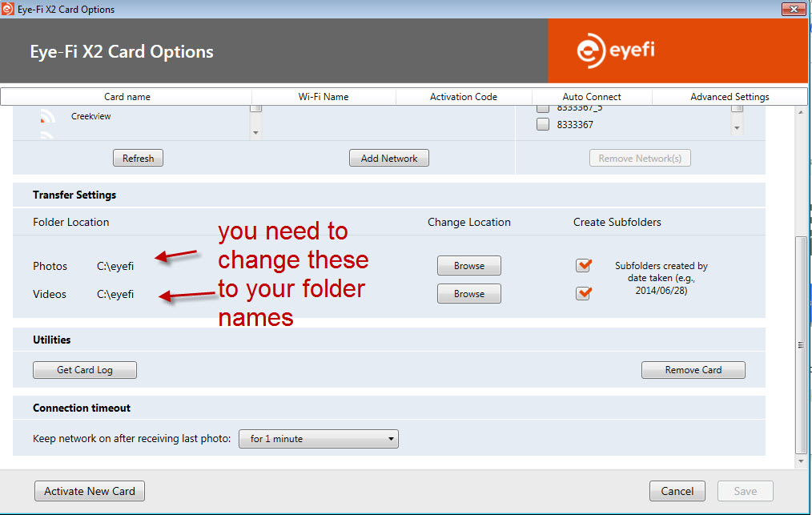Viewport: 812px width, 515px height.
Task: Click the main vertical scrollbar thumb
Action: (801, 344)
